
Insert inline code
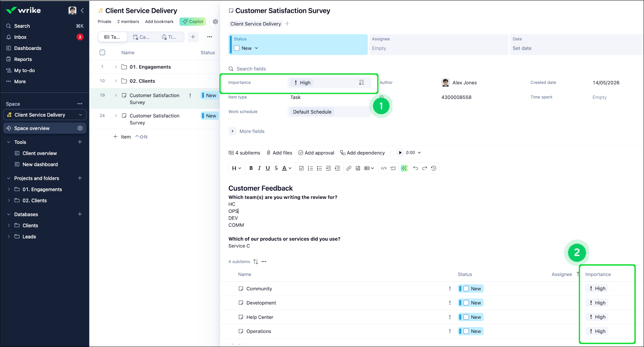[384, 168]
